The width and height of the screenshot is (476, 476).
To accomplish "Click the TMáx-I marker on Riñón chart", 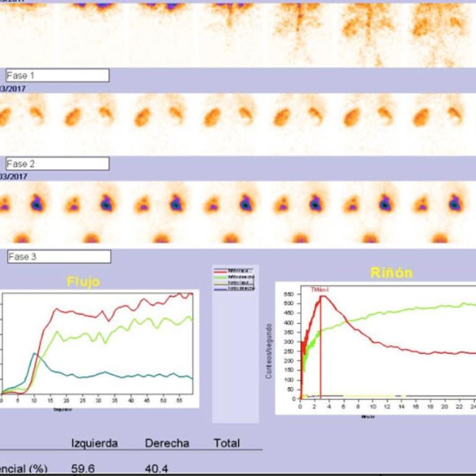I will click(x=320, y=290).
